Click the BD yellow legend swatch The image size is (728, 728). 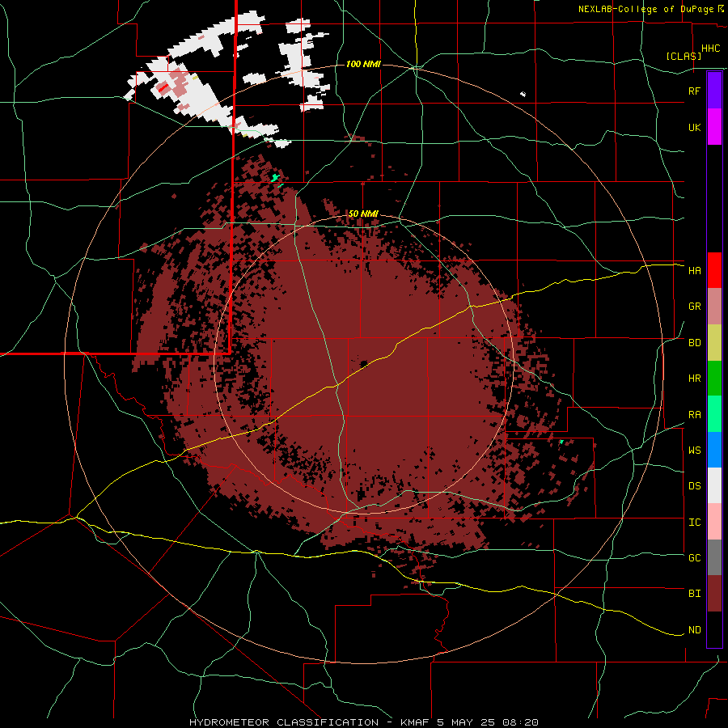pos(714,343)
